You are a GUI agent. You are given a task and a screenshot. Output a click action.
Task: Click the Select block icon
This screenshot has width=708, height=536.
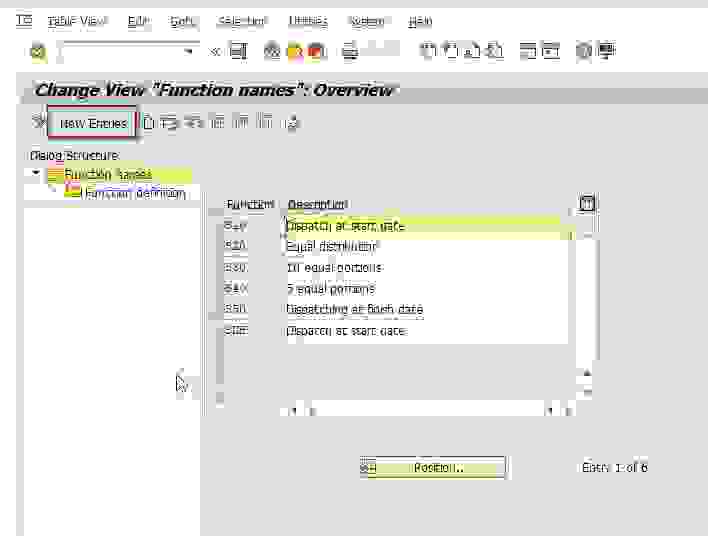240,121
